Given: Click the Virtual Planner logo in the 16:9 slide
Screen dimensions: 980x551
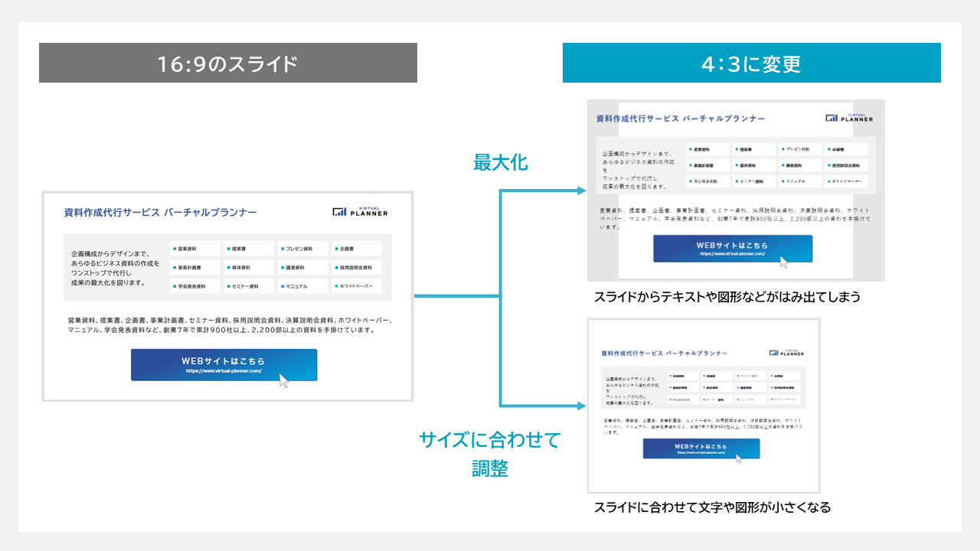Looking at the screenshot, I should [x=361, y=212].
